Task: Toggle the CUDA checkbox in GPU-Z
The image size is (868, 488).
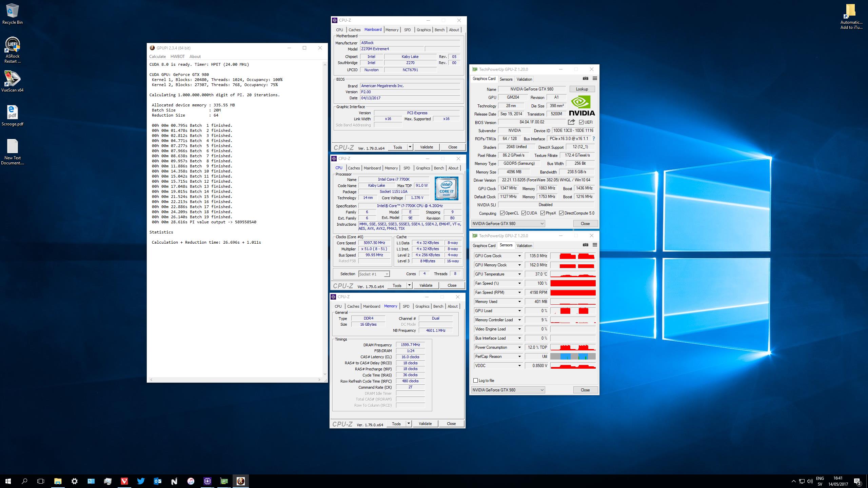Action: pyautogui.click(x=524, y=213)
